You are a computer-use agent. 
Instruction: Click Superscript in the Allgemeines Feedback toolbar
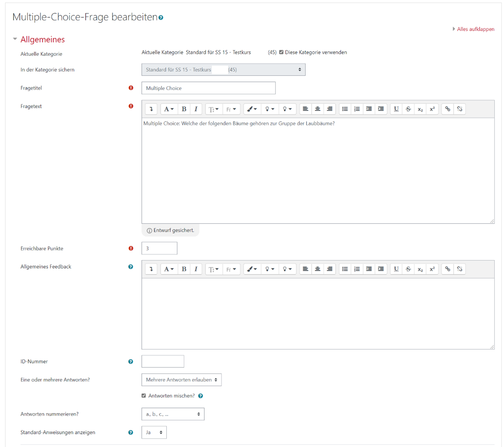(432, 269)
